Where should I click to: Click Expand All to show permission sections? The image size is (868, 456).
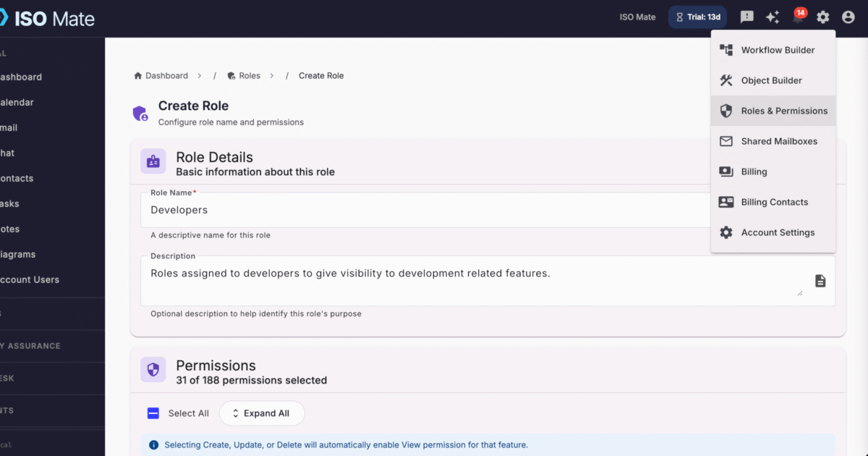pyautogui.click(x=262, y=413)
